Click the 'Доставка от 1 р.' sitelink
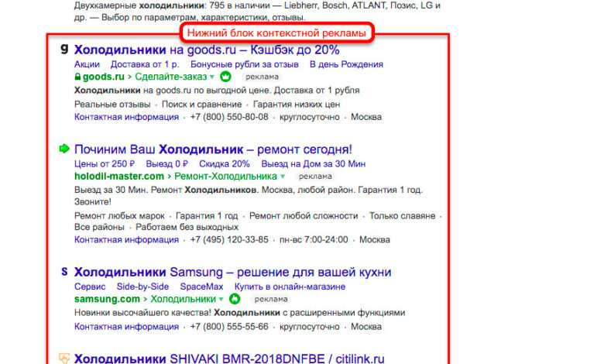 (x=145, y=64)
